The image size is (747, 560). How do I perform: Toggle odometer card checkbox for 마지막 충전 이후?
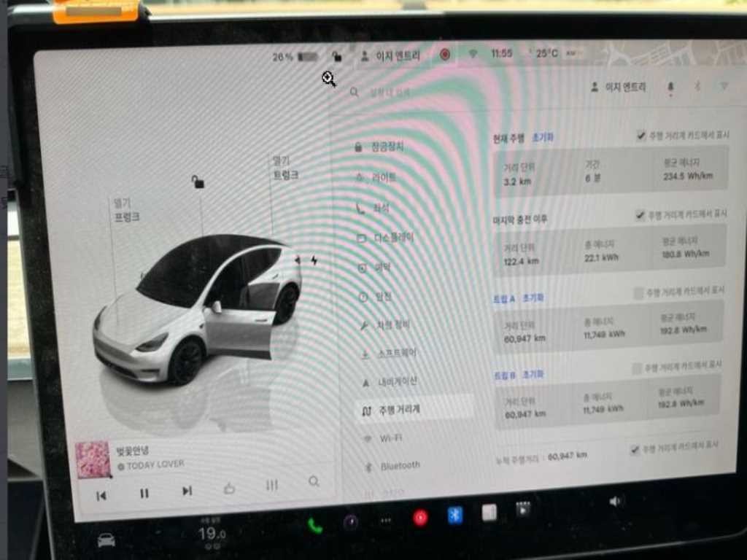click(640, 215)
